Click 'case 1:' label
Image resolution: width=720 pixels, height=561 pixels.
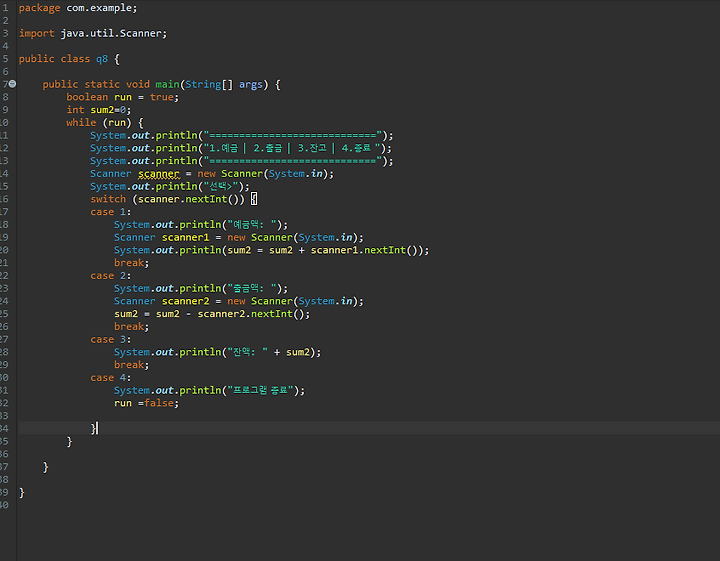[111, 212]
